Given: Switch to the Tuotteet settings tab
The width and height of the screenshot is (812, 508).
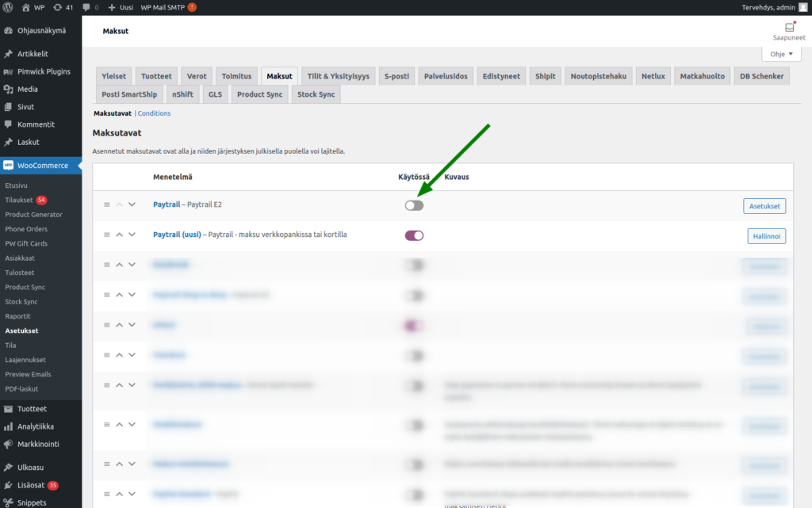Looking at the screenshot, I should (156, 76).
